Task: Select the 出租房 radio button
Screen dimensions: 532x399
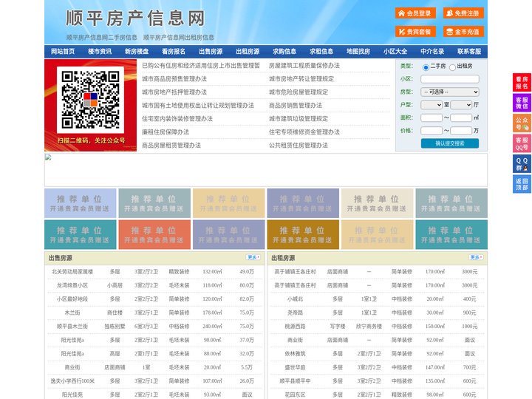Action: click(x=452, y=67)
